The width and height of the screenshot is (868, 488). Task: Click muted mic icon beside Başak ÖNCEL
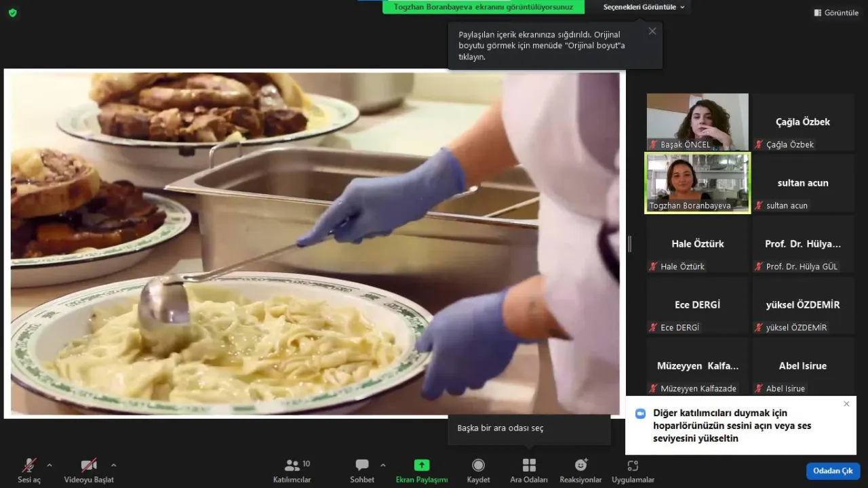click(654, 144)
